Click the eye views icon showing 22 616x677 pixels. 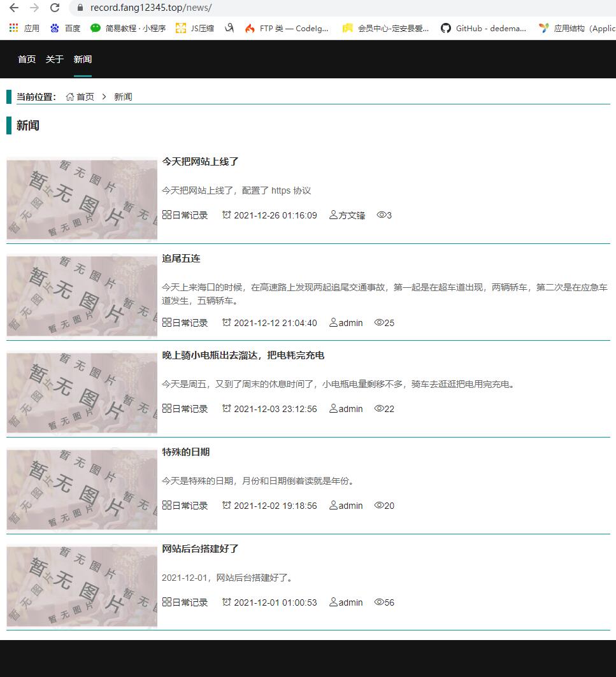(379, 408)
